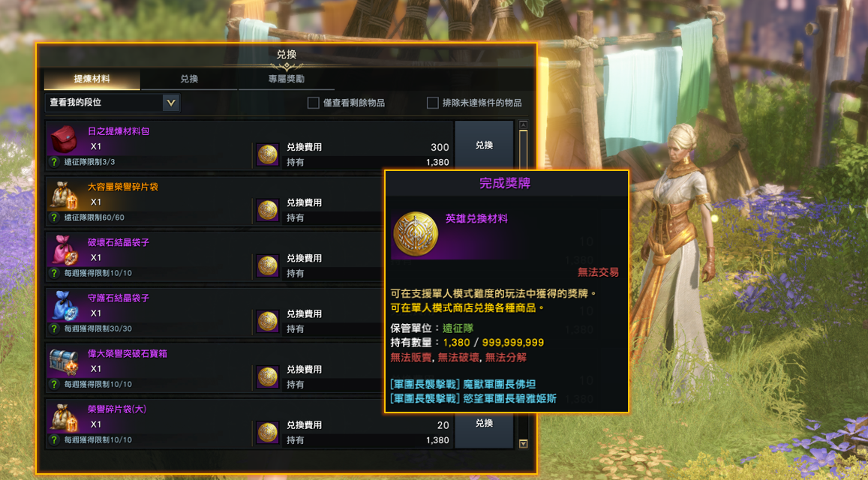The image size is (868, 480).
Task: Click the gold medal icon in 完成獎牌 tooltip
Action: [x=415, y=234]
